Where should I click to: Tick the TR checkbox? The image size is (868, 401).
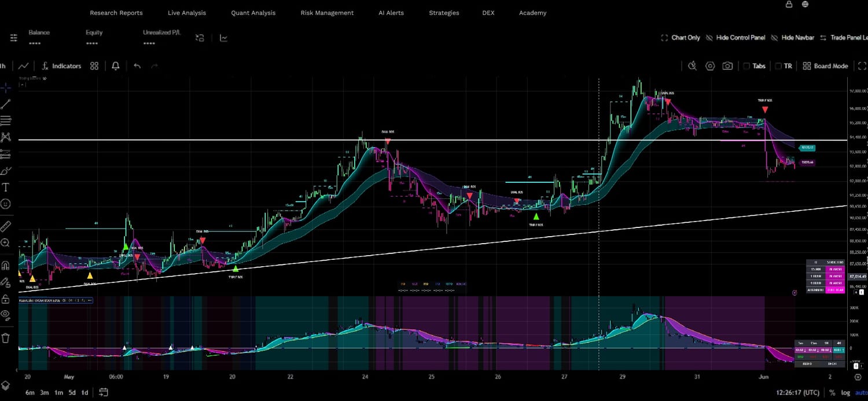(778, 66)
